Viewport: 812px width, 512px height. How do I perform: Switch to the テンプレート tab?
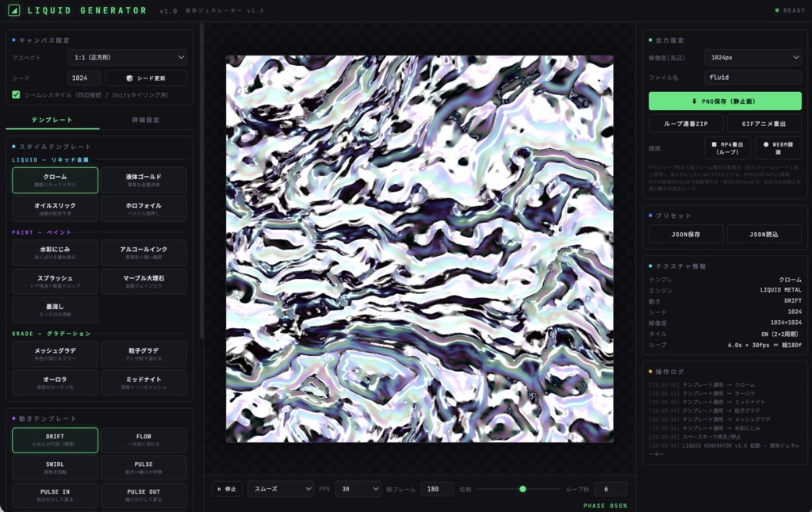52,120
